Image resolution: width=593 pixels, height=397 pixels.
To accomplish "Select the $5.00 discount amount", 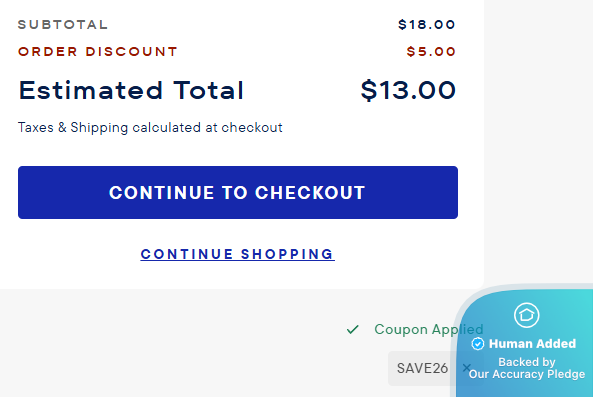I will click(431, 51).
